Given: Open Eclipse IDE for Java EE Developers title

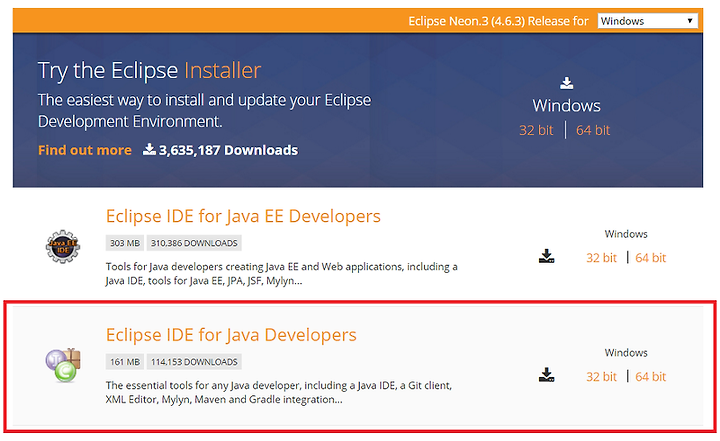Looking at the screenshot, I should (243, 216).
